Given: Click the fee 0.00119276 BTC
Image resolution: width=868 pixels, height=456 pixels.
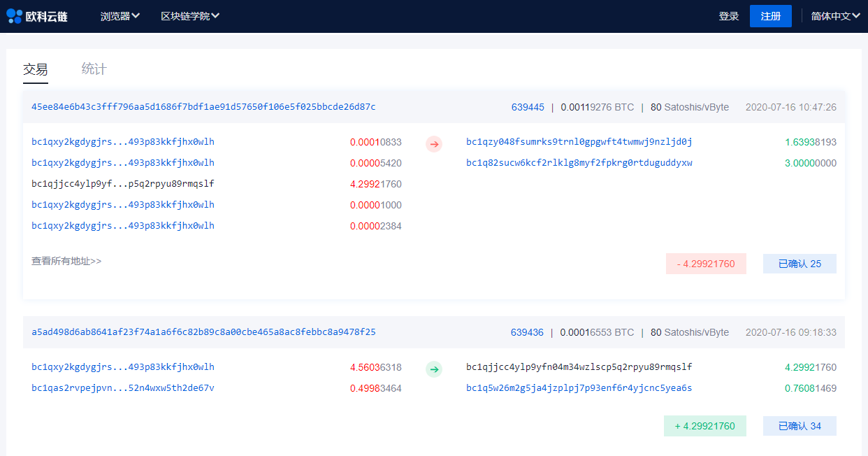Looking at the screenshot, I should click(598, 107).
